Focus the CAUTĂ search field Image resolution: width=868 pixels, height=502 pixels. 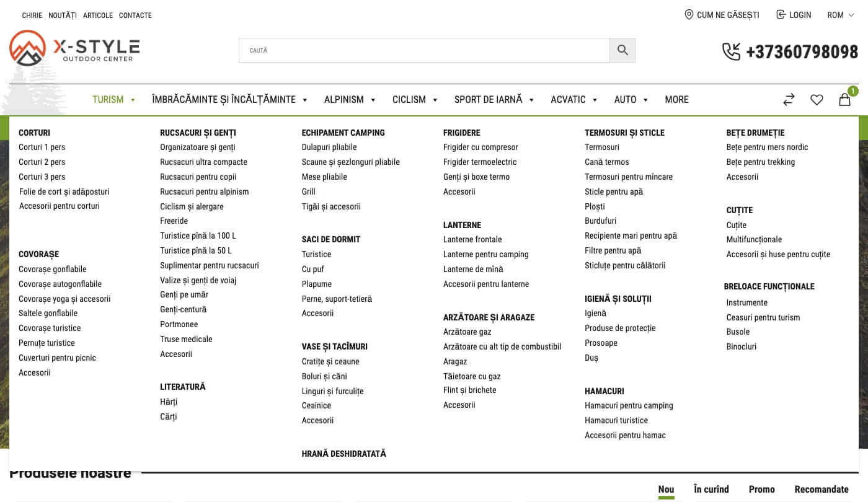tap(424, 50)
